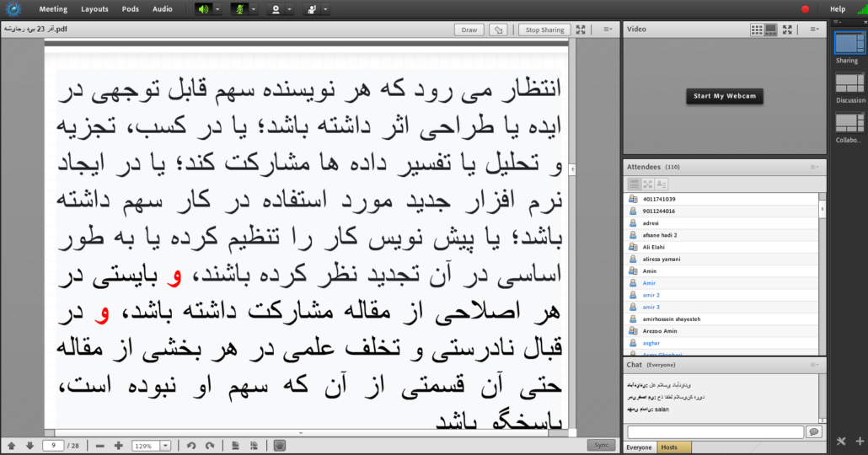Open Chat pod options menu
Screen dimensions: 868x455
814,365
